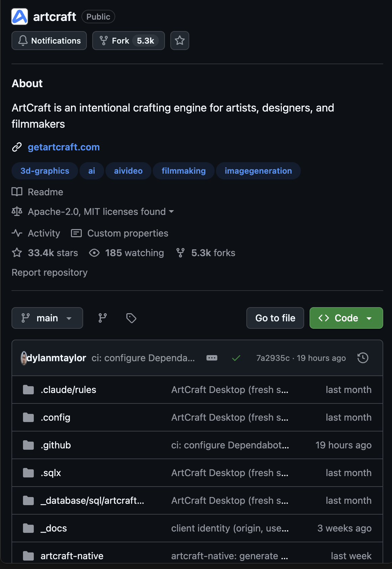
Task: Click '19 hours ago' on the .github row
Action: (343, 445)
